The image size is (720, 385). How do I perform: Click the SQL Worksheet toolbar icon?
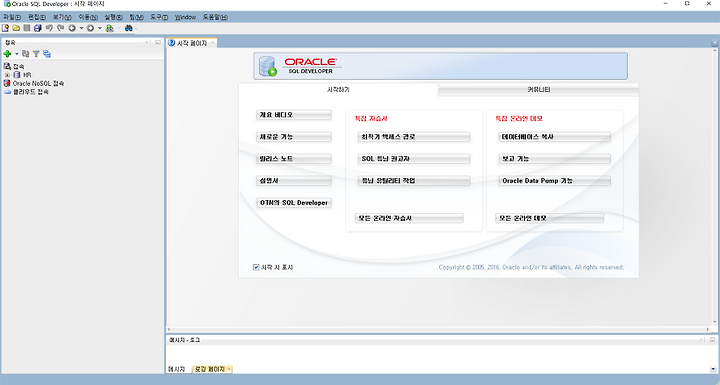pos(110,28)
